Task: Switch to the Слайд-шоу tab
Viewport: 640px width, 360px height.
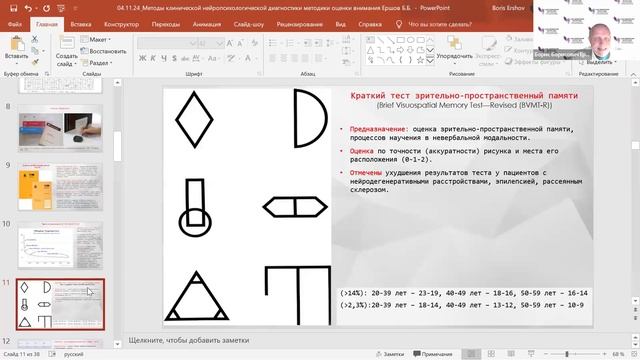Action: click(249, 24)
